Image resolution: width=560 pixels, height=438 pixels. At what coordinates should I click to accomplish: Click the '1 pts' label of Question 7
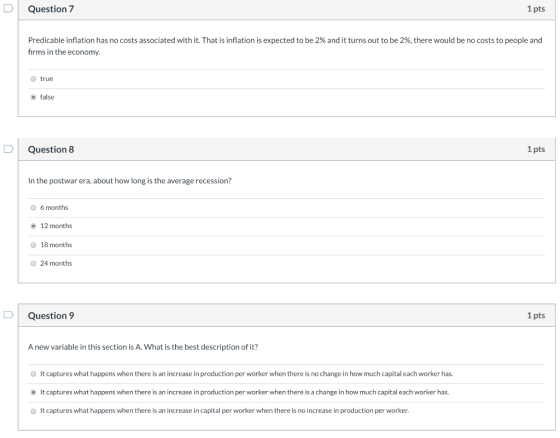point(536,9)
